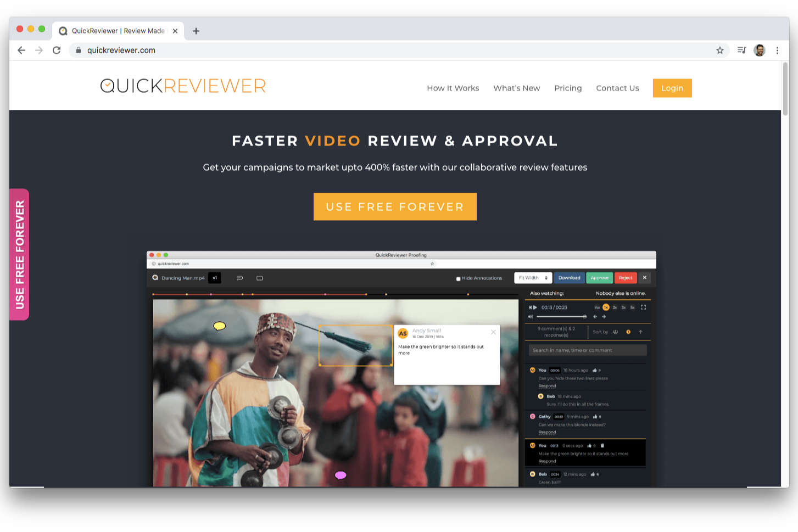Bookmark this page with the star icon
Image resolution: width=798 pixels, height=532 pixels.
point(720,51)
